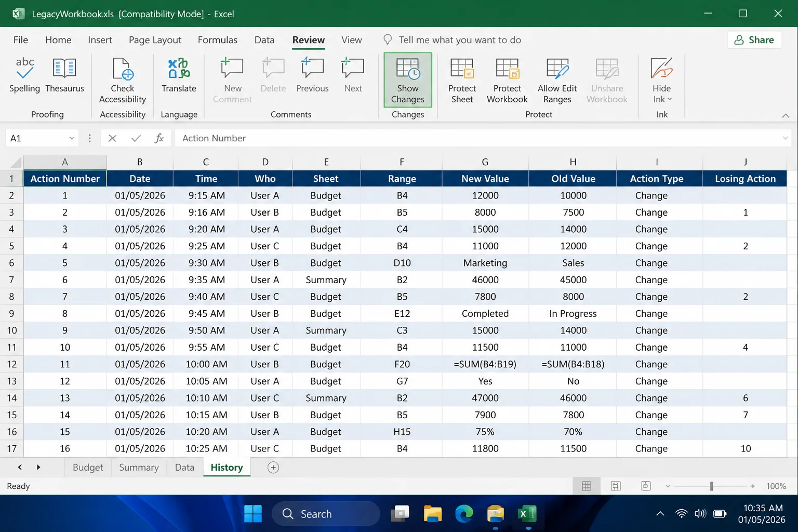The width and height of the screenshot is (798, 532).
Task: Open File Explorer from the taskbar
Action: point(432,514)
